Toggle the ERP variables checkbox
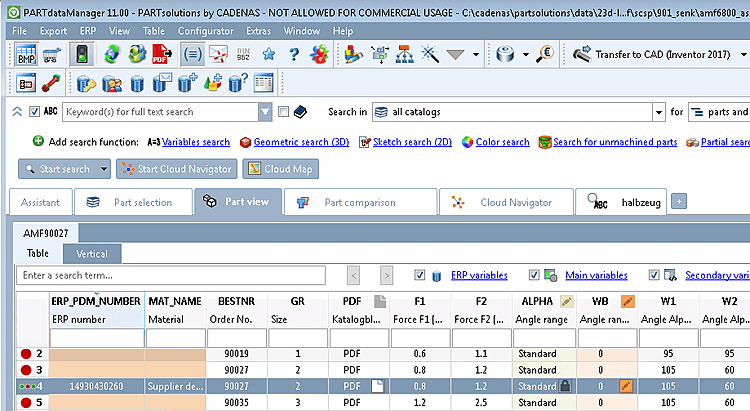Screen dimensions: 750x411 [x=419, y=275]
